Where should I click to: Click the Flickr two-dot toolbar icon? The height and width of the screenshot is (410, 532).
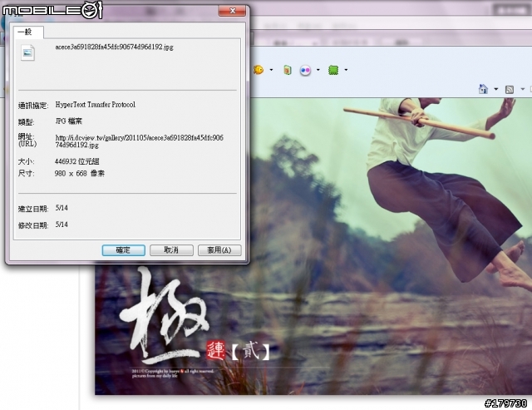point(305,70)
